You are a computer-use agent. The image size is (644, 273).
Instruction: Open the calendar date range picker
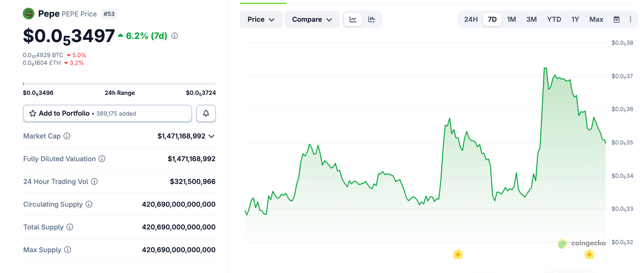coord(616,19)
